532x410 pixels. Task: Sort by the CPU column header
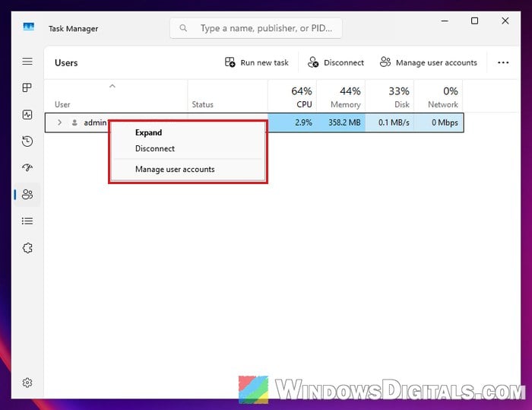[292, 96]
